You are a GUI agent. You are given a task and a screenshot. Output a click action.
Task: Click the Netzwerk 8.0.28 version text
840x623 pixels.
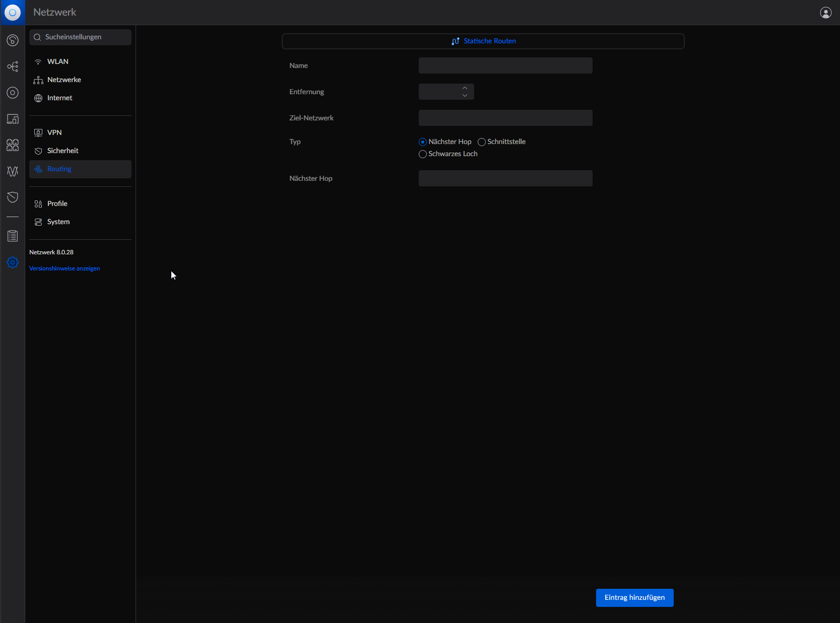tap(51, 252)
